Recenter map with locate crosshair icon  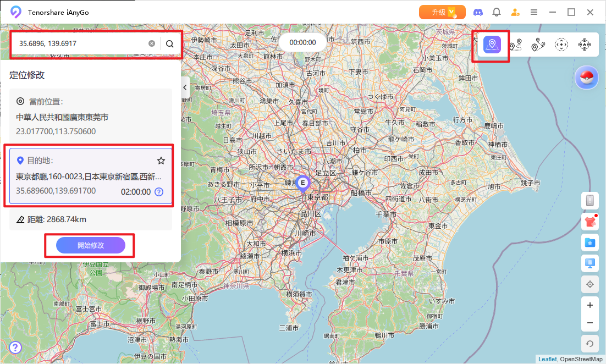[590, 284]
